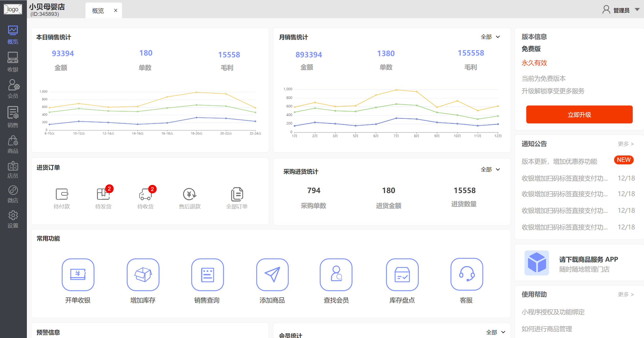644x338 pixels.
Task: Click the 待付款 wallet icon
Action: [x=62, y=194]
